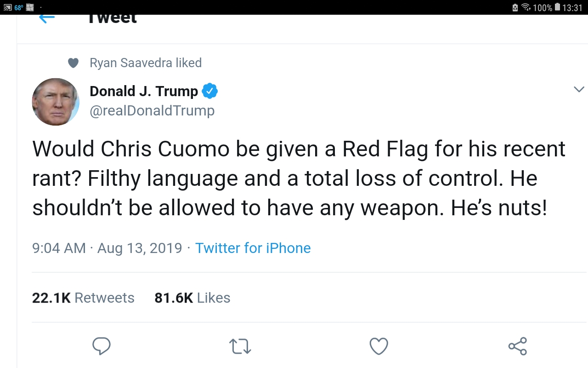
Task: Click the 9:04 AM Aug 13, 2019 timestamp
Action: click(107, 248)
